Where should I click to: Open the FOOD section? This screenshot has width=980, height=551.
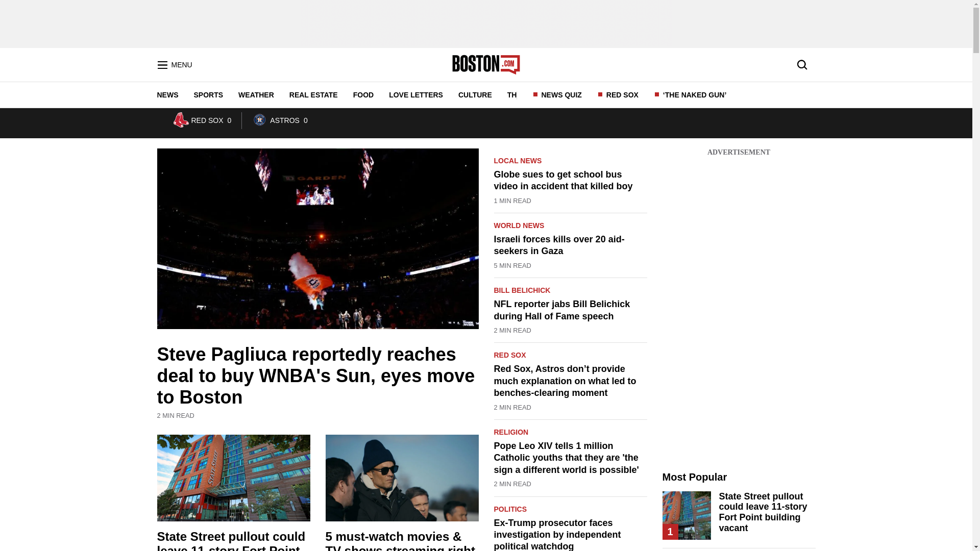pos(363,95)
